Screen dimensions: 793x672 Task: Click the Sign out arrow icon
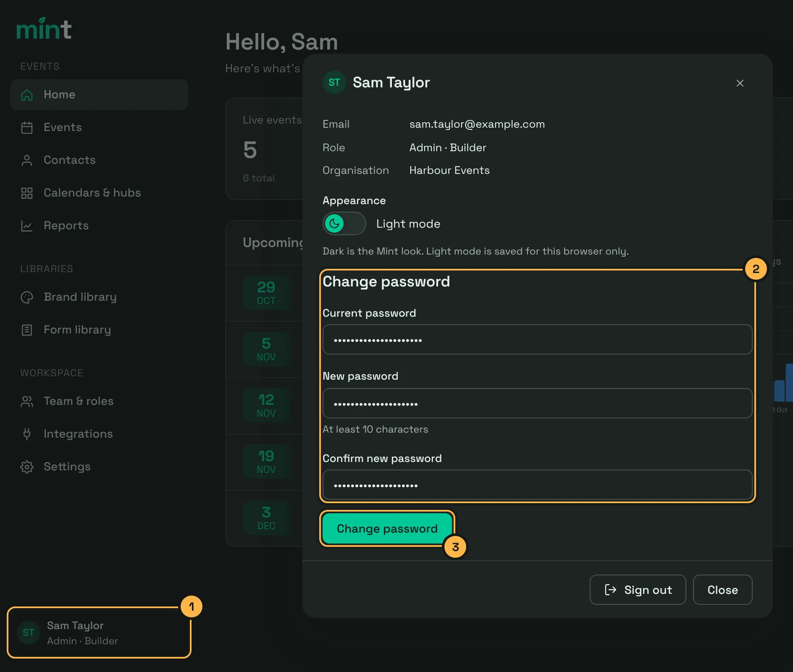[x=610, y=590]
